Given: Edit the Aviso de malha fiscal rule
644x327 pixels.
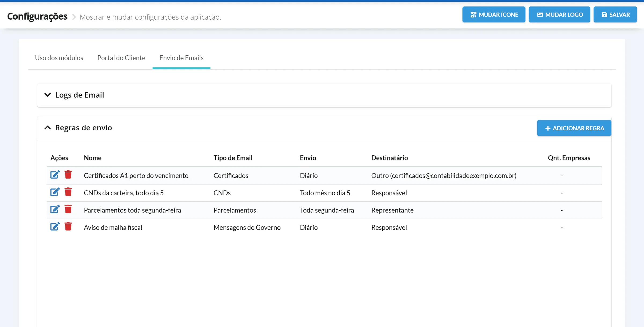Looking at the screenshot, I should click(55, 227).
